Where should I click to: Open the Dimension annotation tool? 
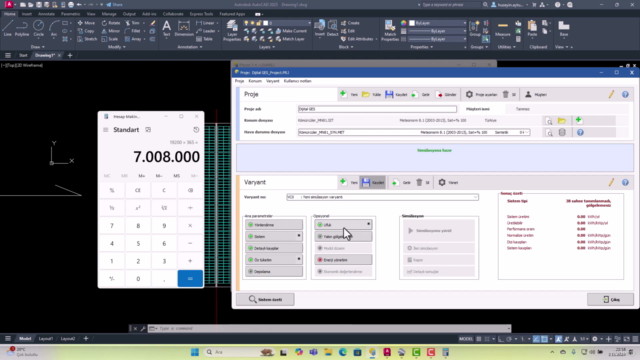click(184, 29)
